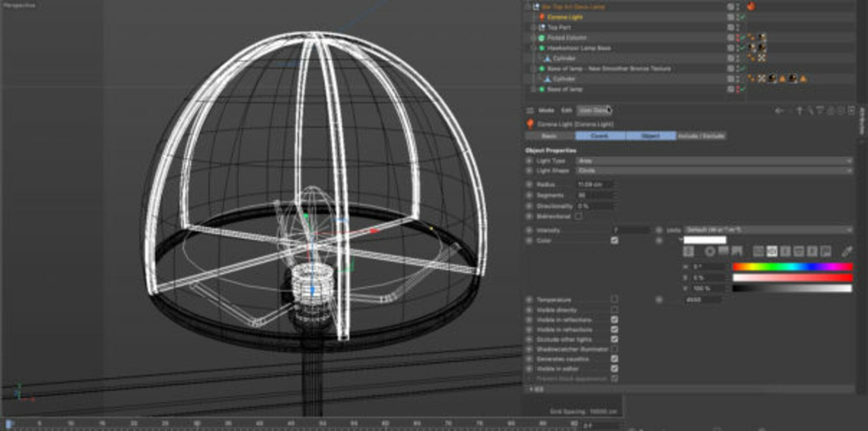Click the blue cylinder icon under Hawksmoor Lamp Base

[547, 58]
